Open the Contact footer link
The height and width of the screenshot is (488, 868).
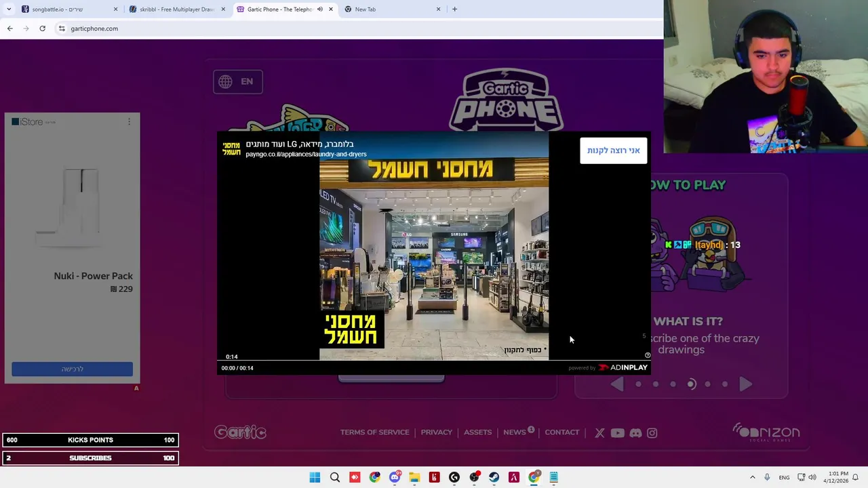pos(562,432)
